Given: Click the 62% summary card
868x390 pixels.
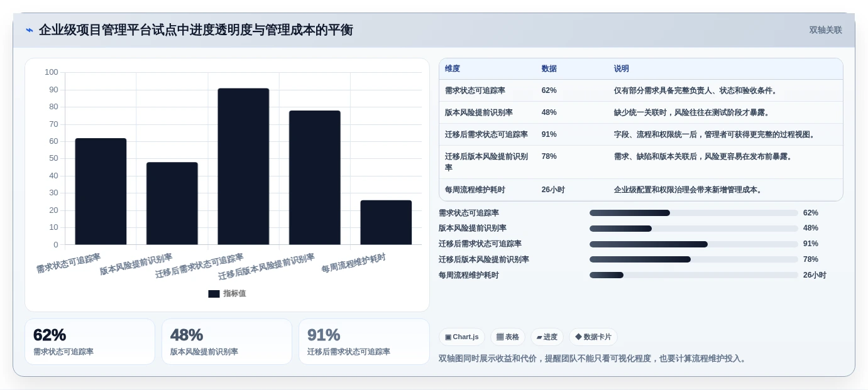Looking at the screenshot, I should pyautogui.click(x=90, y=342).
